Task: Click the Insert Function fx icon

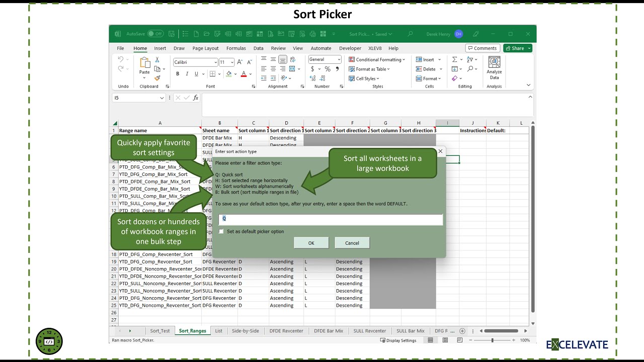Action: pos(196,98)
